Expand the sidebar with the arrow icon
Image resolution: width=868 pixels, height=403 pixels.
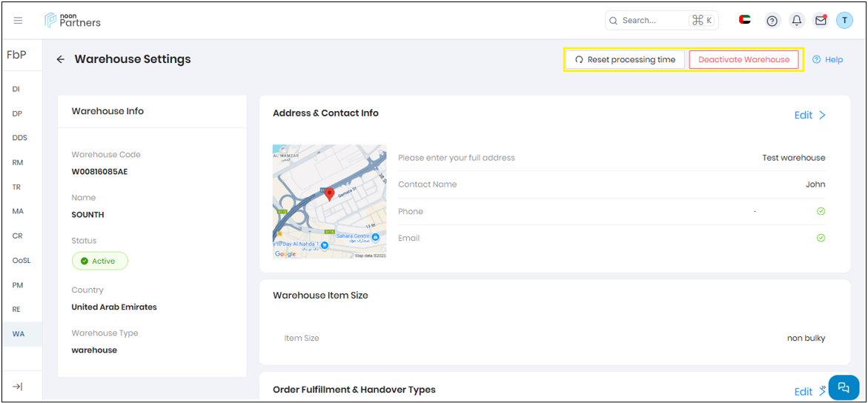pyautogui.click(x=18, y=386)
